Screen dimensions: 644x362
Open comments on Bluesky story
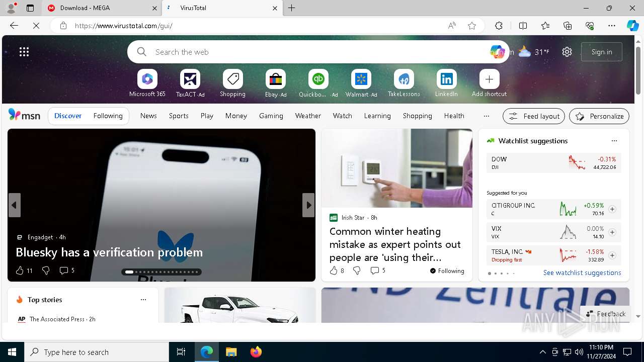pyautogui.click(x=67, y=270)
